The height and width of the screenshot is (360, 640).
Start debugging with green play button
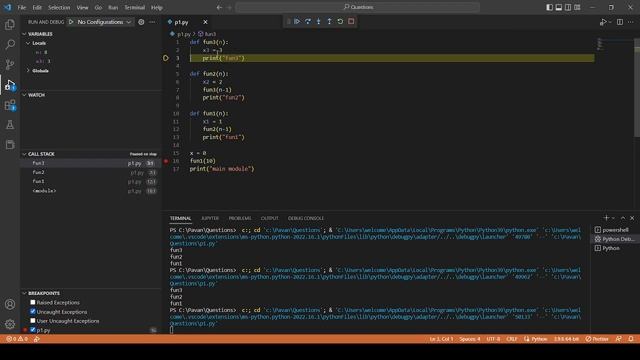click(x=71, y=22)
